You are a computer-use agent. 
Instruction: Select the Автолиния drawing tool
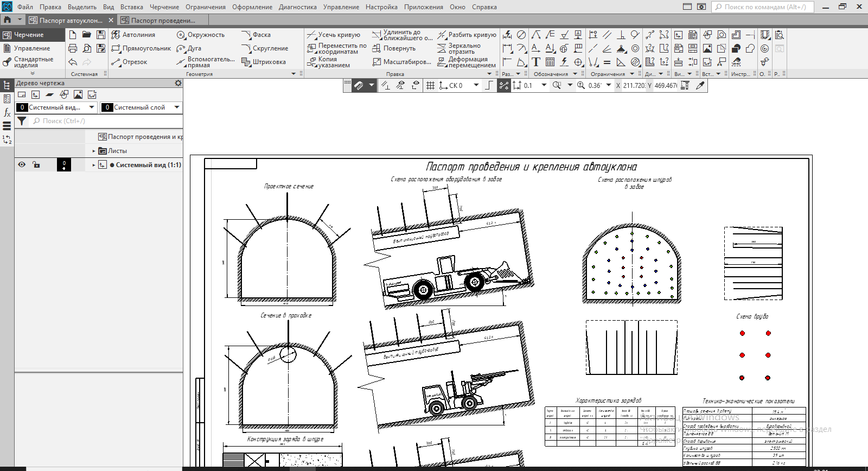click(133, 35)
